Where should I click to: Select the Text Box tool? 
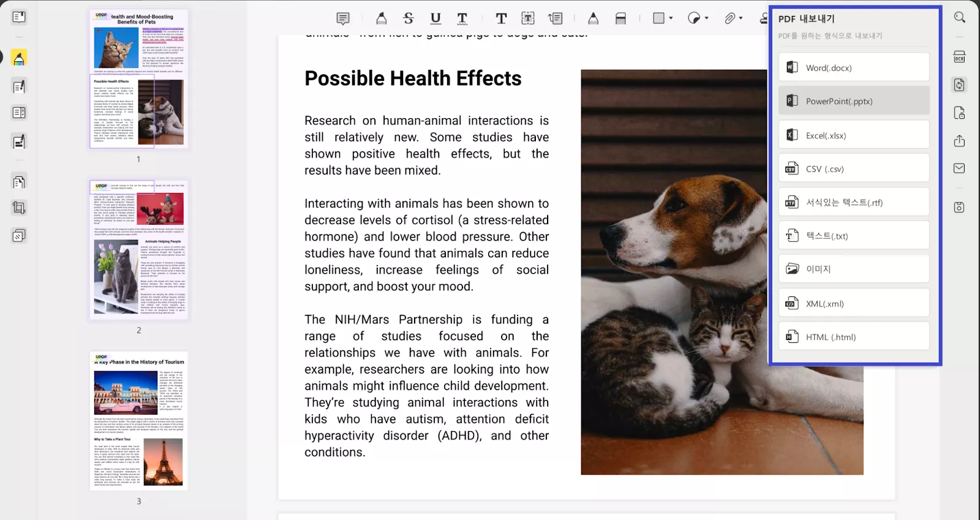click(x=528, y=18)
